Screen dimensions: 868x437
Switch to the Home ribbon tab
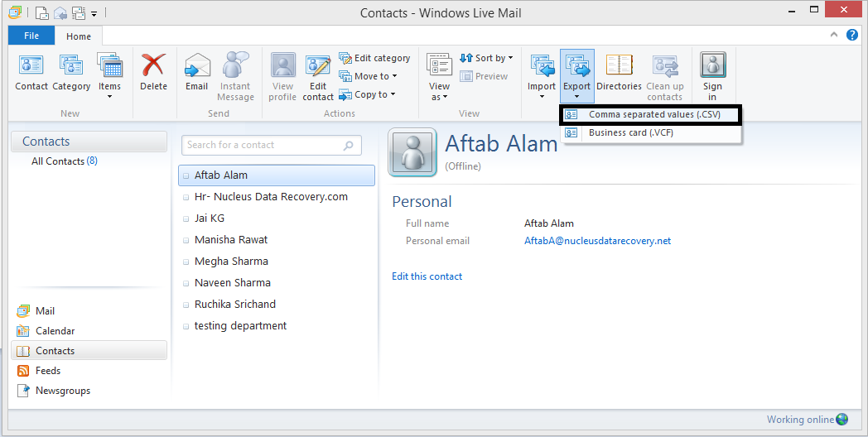pyautogui.click(x=79, y=36)
